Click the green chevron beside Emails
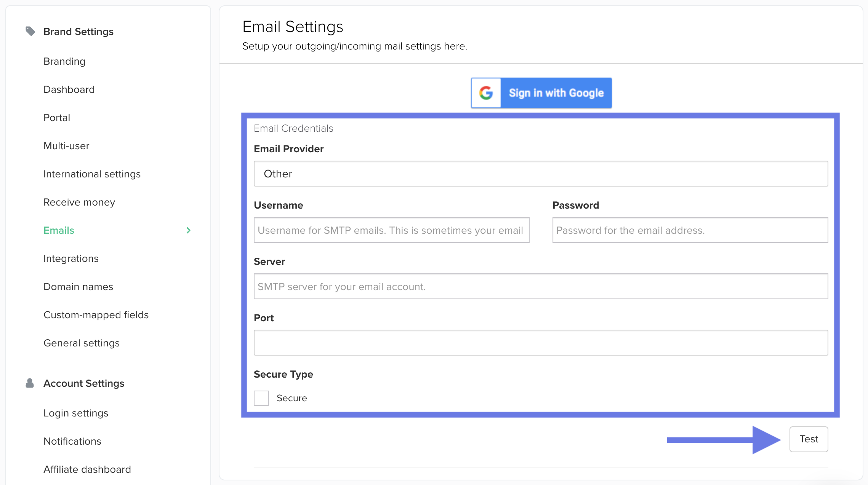Image resolution: width=868 pixels, height=485 pixels. pos(188,230)
